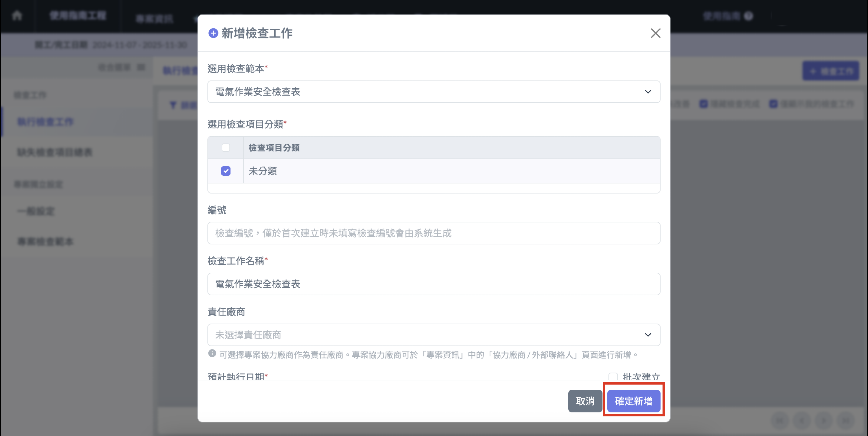
Task: Select 缺失檢查項目總表 in sidebar
Action: point(55,152)
